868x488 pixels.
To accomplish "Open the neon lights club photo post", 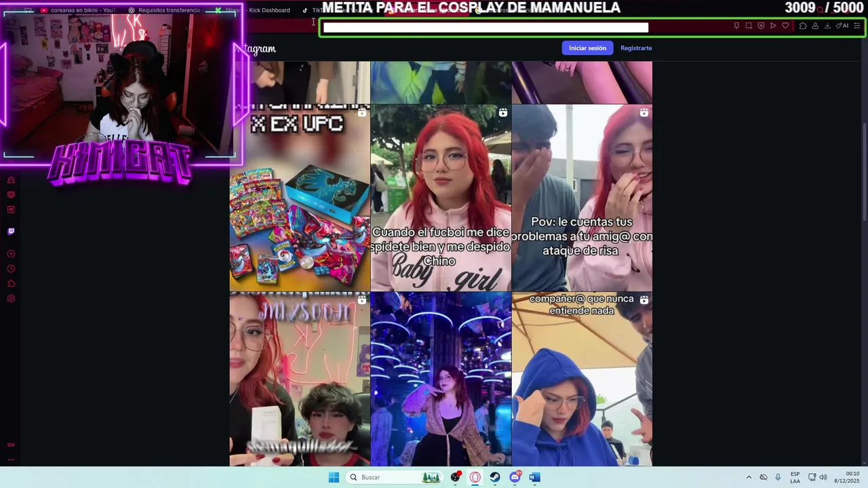I will (x=441, y=380).
